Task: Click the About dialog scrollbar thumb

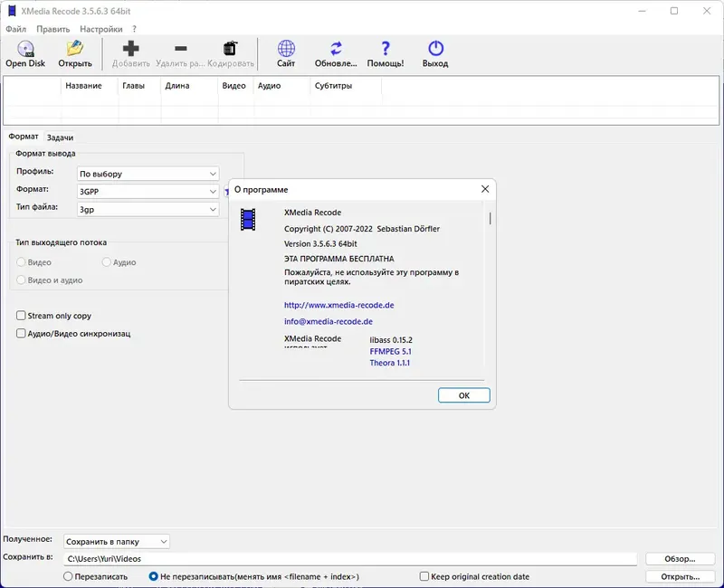Action: (x=490, y=218)
